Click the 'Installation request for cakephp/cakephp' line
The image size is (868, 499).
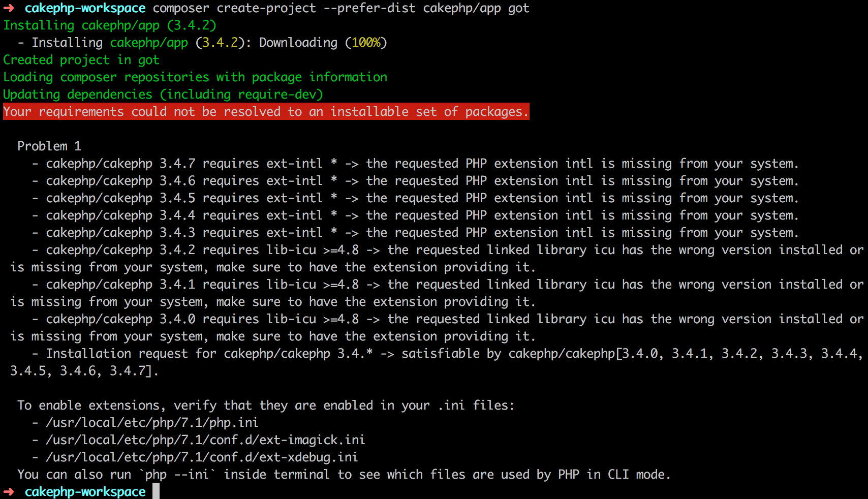pos(437,362)
